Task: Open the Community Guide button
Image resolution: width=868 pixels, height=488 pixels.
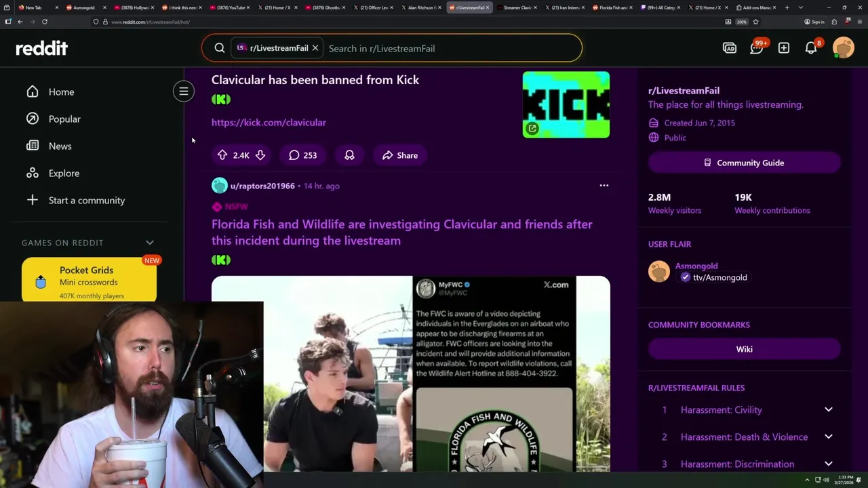Action: [x=745, y=163]
